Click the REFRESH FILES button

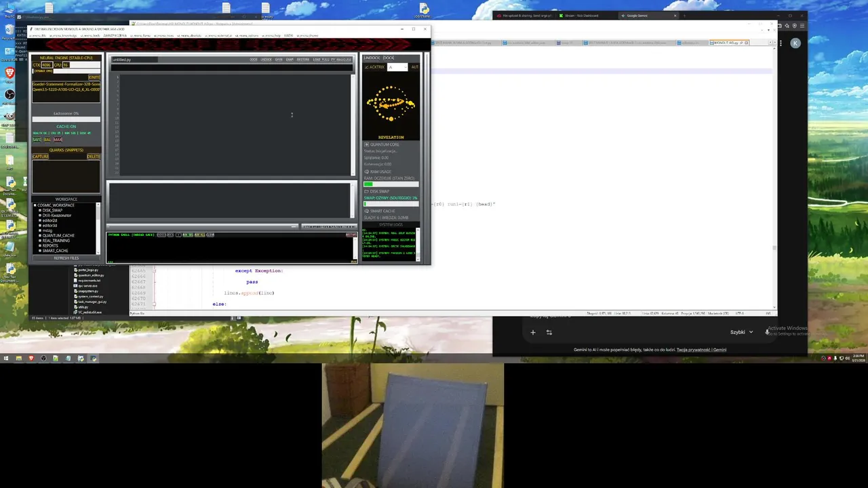[x=66, y=258]
